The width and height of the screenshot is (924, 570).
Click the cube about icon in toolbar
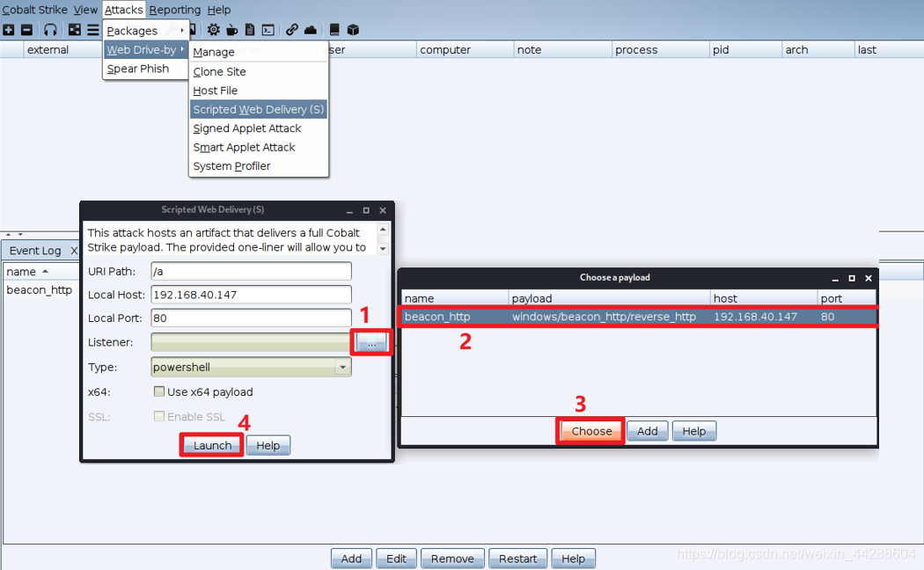353,30
